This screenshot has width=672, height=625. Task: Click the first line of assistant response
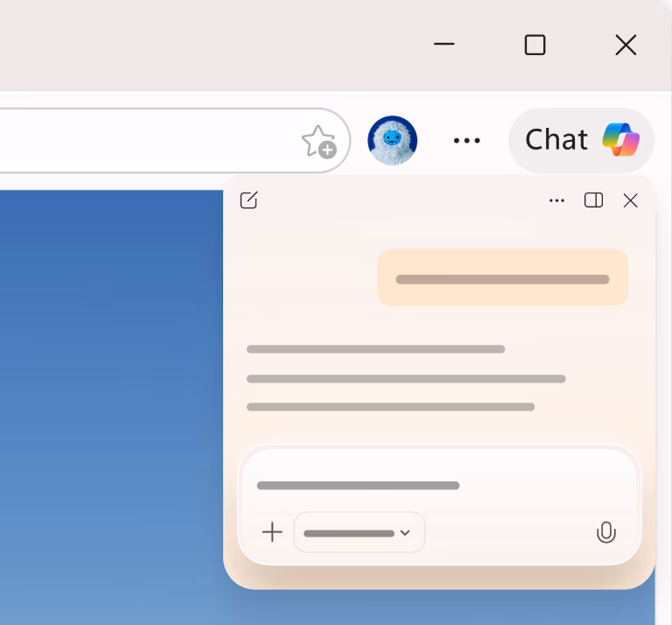click(x=376, y=349)
